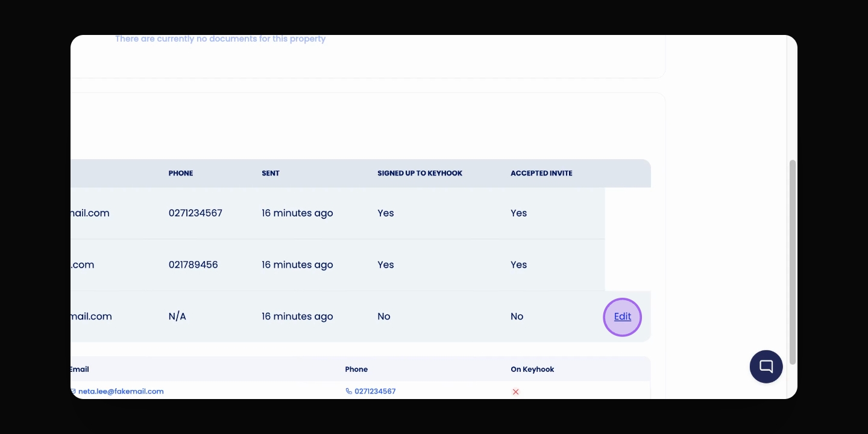Click '16 minutes ago' in the 021789456 row
This screenshot has height=434, width=868.
(x=297, y=265)
